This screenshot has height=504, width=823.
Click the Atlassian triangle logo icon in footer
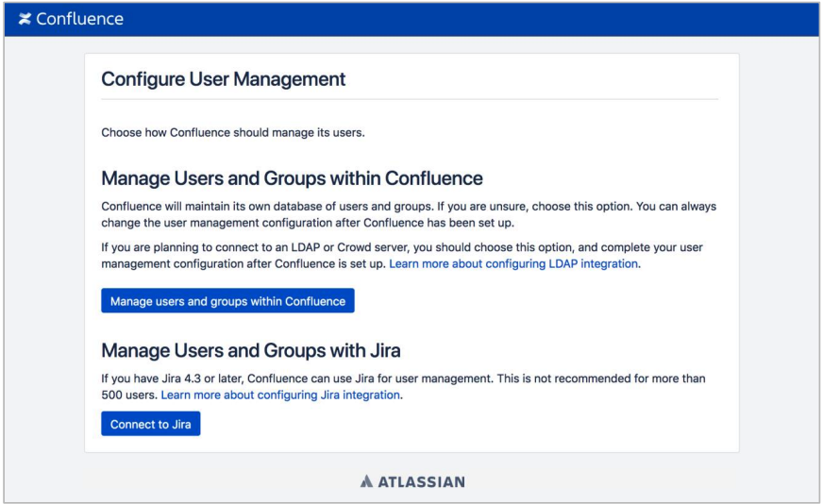tap(366, 481)
